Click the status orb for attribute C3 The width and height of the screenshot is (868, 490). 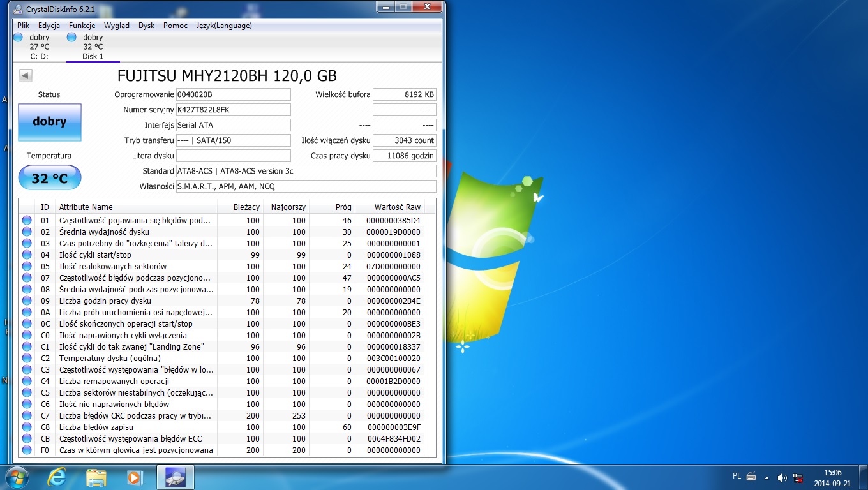[27, 369]
